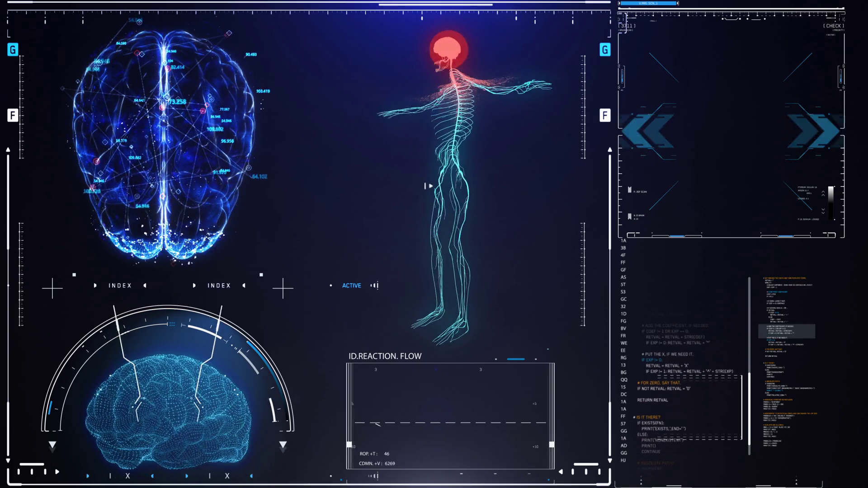The width and height of the screenshot is (868, 488).
Task: Expand the up chevrons near FTORIUM SOLIUM
Action: tap(823, 194)
